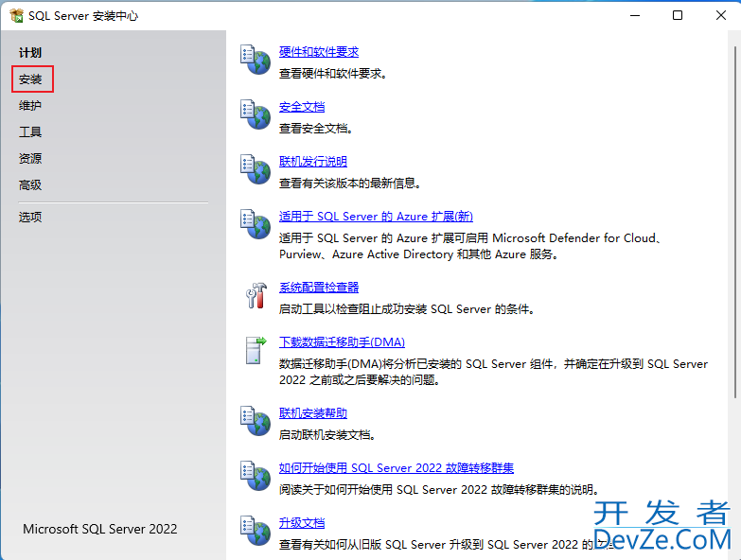
Task: Click the text 启动工具以检查阻止成功安装 SQL Server 的条件。
Action: (406, 309)
